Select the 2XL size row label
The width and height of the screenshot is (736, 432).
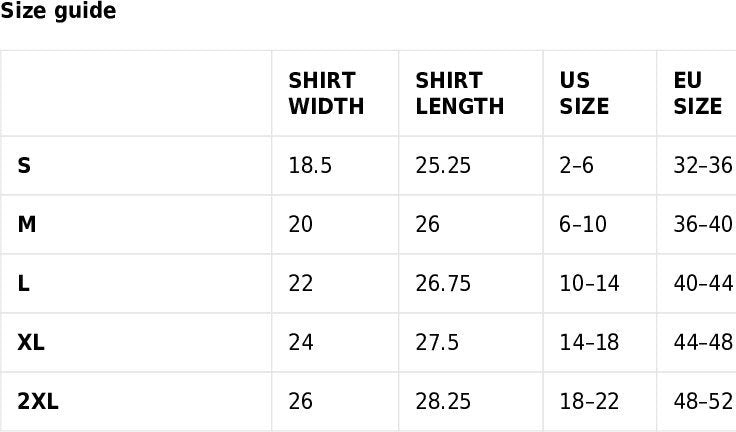pyautogui.click(x=38, y=401)
